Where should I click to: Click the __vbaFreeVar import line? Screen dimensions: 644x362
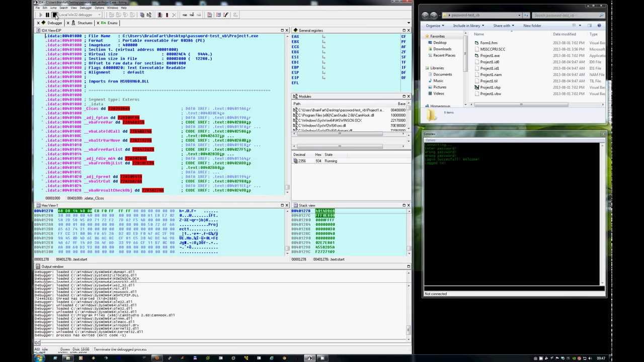coord(96,122)
